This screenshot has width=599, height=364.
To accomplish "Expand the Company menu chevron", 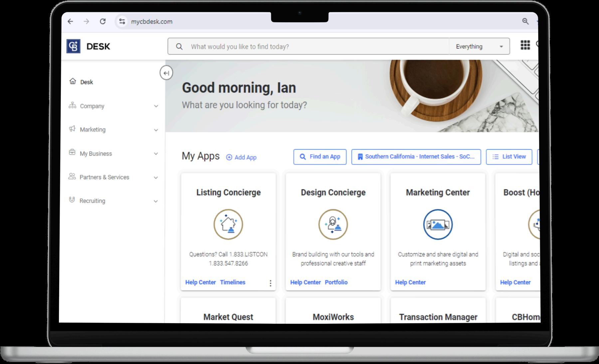I will click(x=156, y=106).
